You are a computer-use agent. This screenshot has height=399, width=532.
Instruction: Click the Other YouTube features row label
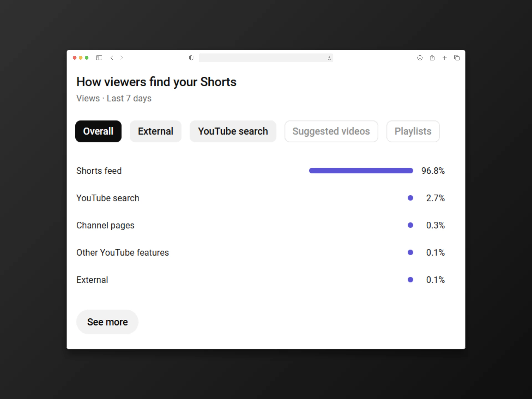coord(122,253)
